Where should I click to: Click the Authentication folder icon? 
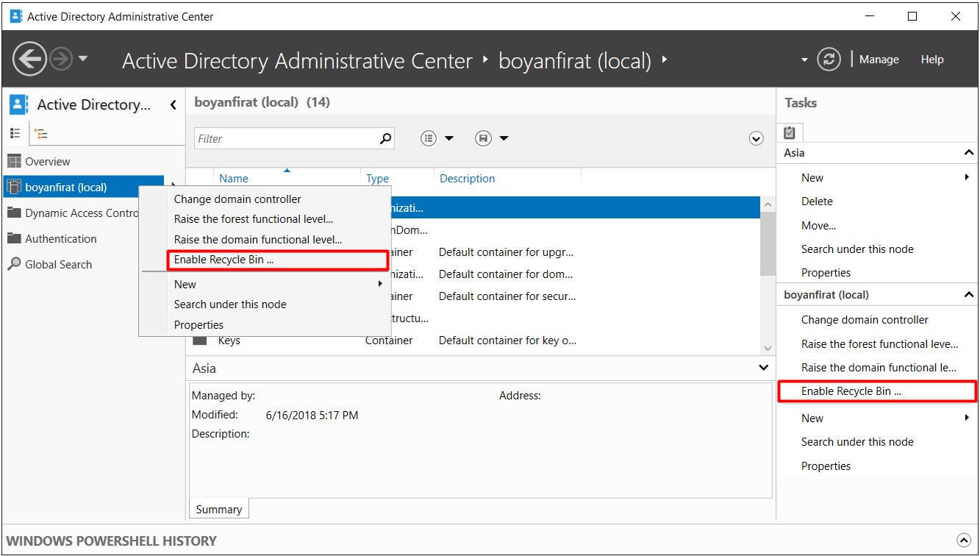click(x=14, y=238)
